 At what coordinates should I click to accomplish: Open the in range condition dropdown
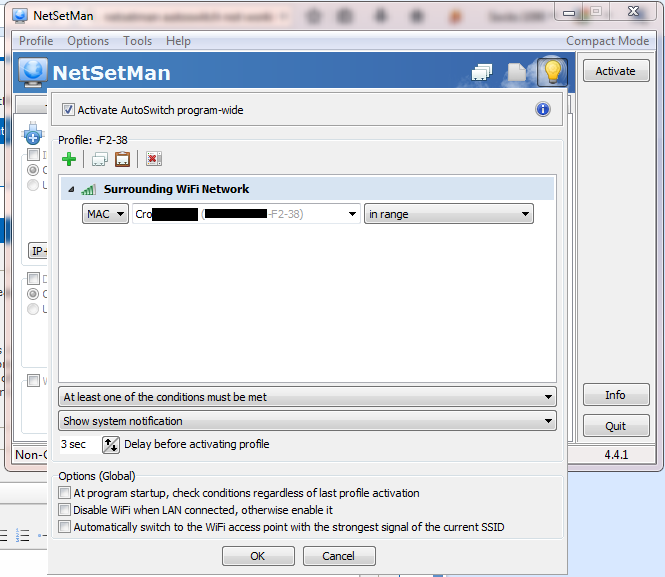(x=448, y=214)
